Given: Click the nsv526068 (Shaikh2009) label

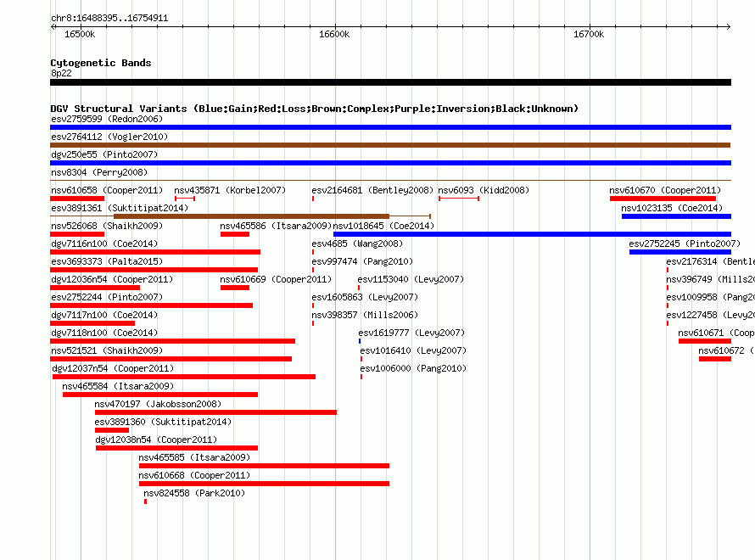Looking at the screenshot, I should 107,226.
